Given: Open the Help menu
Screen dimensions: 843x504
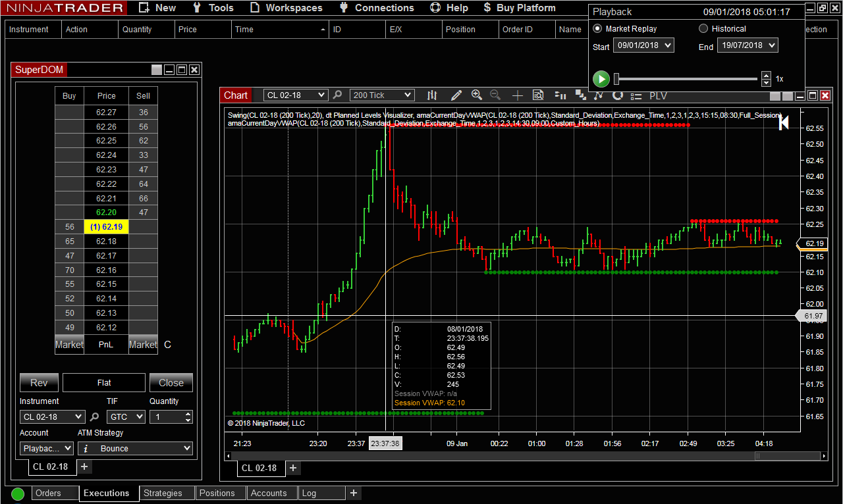Looking at the screenshot, I should 449,8.
